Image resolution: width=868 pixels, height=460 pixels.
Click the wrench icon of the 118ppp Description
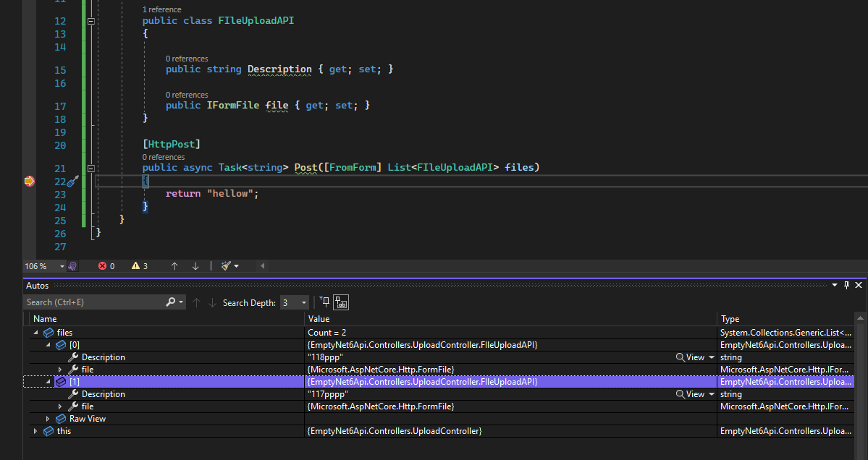point(73,357)
